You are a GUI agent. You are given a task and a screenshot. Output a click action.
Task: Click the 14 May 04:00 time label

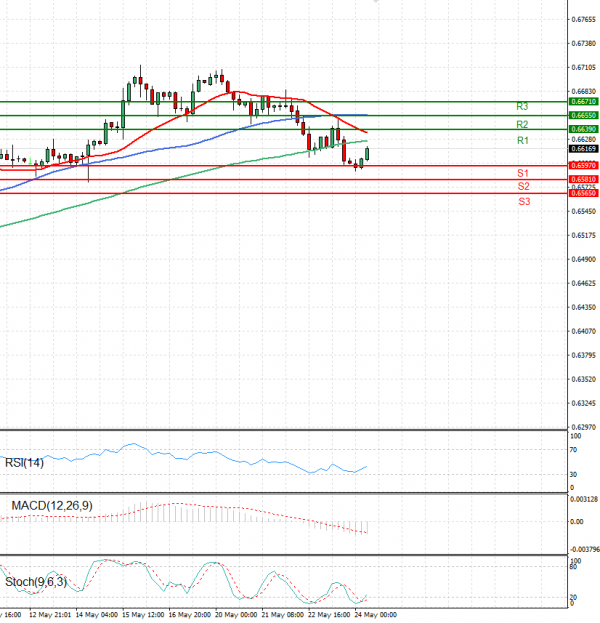[x=97, y=615]
